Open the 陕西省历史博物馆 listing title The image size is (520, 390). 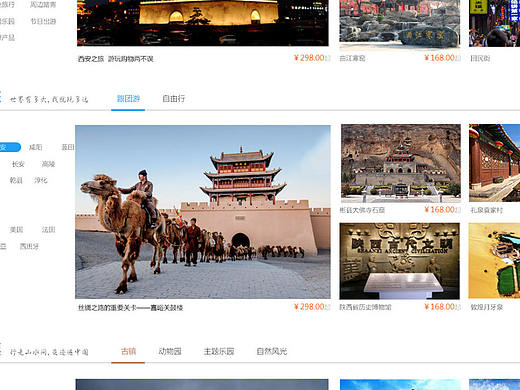365,307
